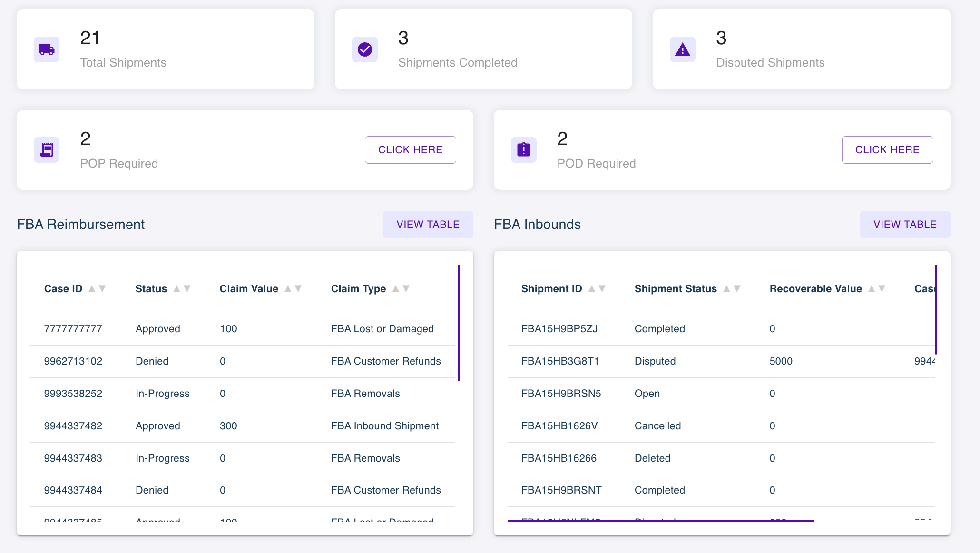Click the Disputed Shipments warning triangle icon
This screenshot has width=980, height=553.
[x=683, y=49]
